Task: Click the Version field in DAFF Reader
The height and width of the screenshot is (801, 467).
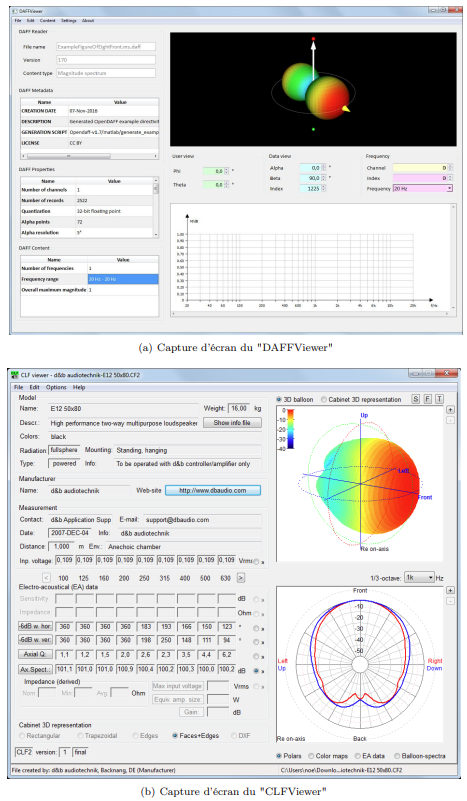Action: click(x=106, y=60)
